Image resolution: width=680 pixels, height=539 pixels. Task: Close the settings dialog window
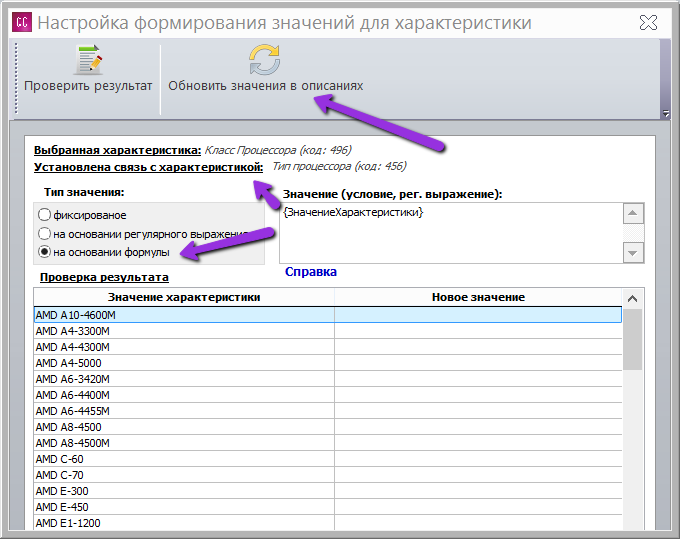pos(648,23)
